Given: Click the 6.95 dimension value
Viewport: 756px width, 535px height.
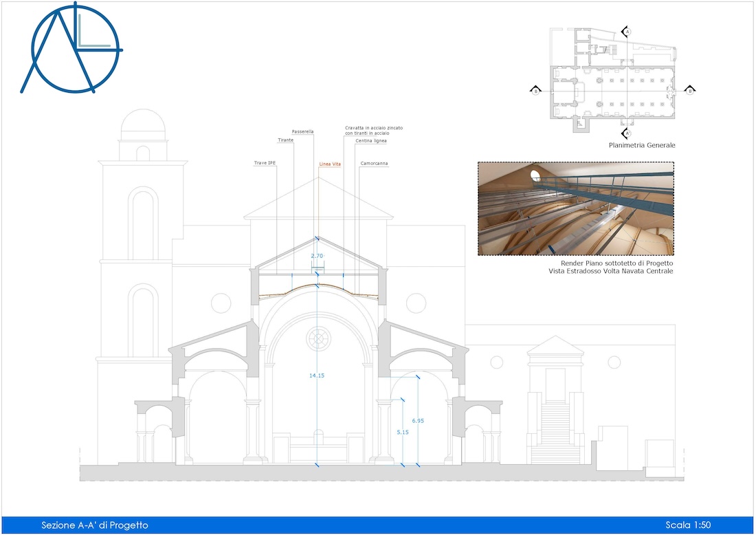Looking at the screenshot, I should [418, 420].
